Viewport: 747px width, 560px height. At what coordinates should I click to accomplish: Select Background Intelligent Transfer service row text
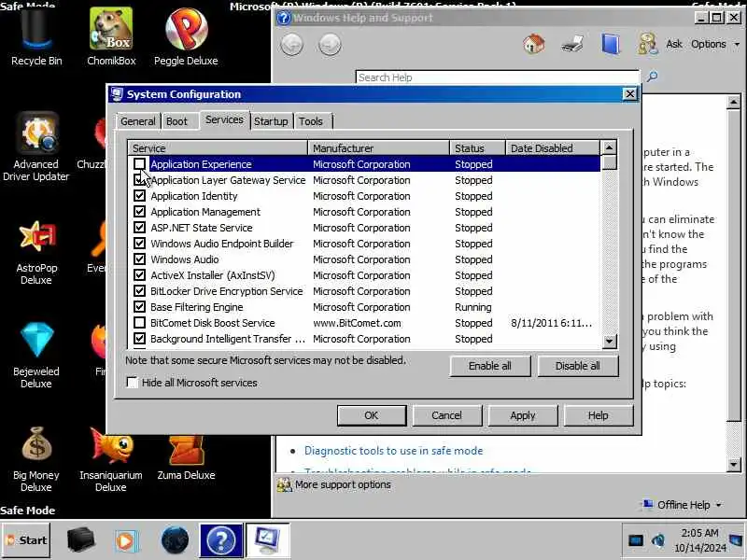tap(228, 339)
